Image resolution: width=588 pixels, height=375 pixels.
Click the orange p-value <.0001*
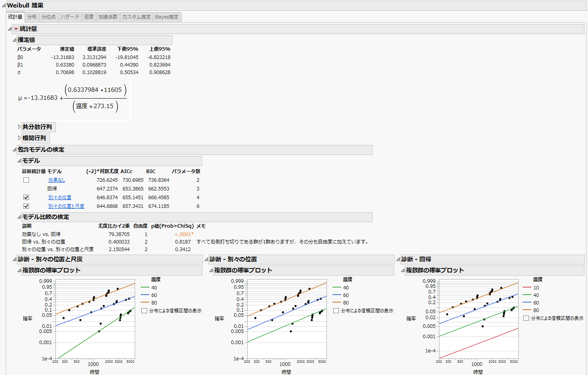click(x=184, y=234)
